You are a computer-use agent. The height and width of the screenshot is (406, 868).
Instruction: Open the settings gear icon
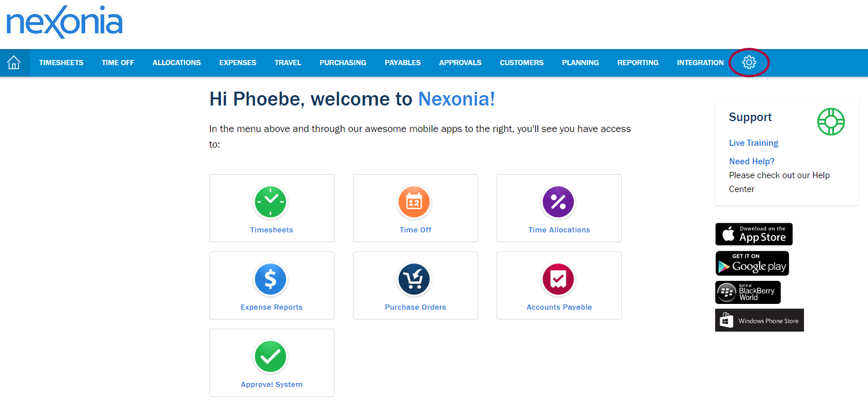(x=749, y=62)
